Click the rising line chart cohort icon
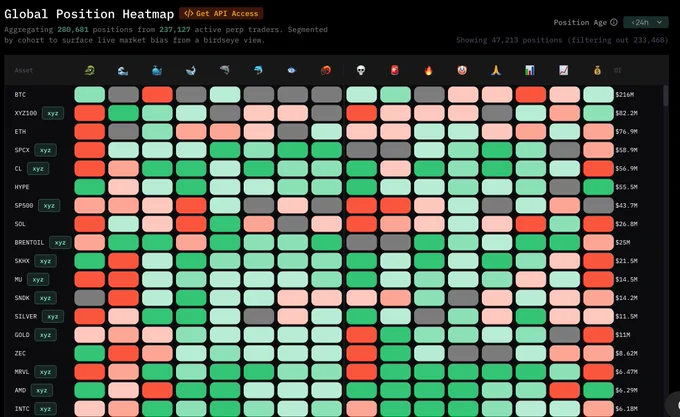Screen dimensions: 680x417 point(564,70)
